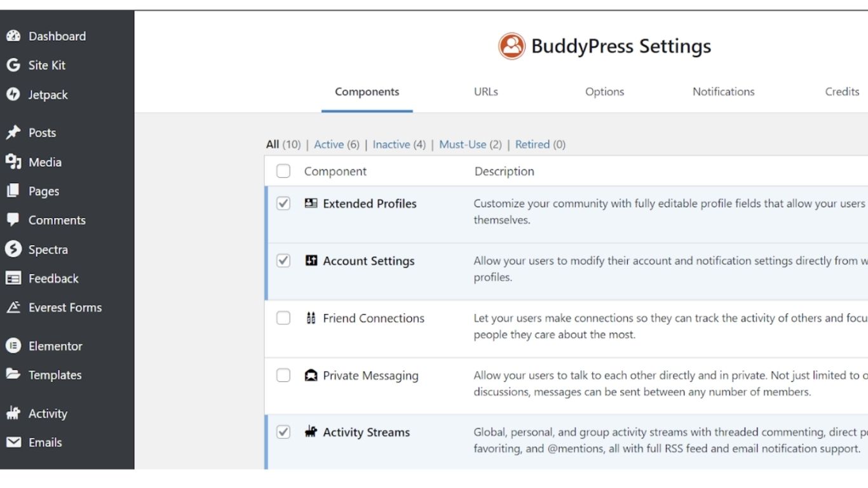The height and width of the screenshot is (488, 868).
Task: Disable the Activity Streams checkbox
Action: click(283, 432)
